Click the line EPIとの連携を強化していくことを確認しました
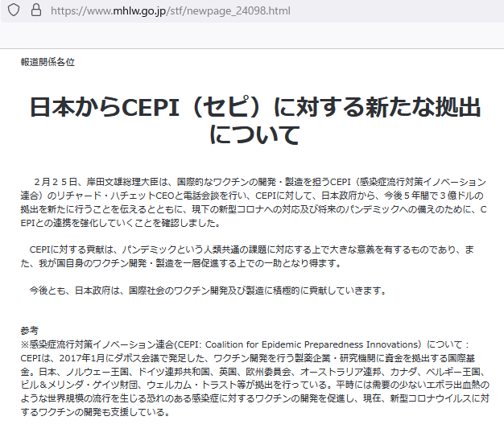This screenshot has width=504, height=441. coord(121,223)
